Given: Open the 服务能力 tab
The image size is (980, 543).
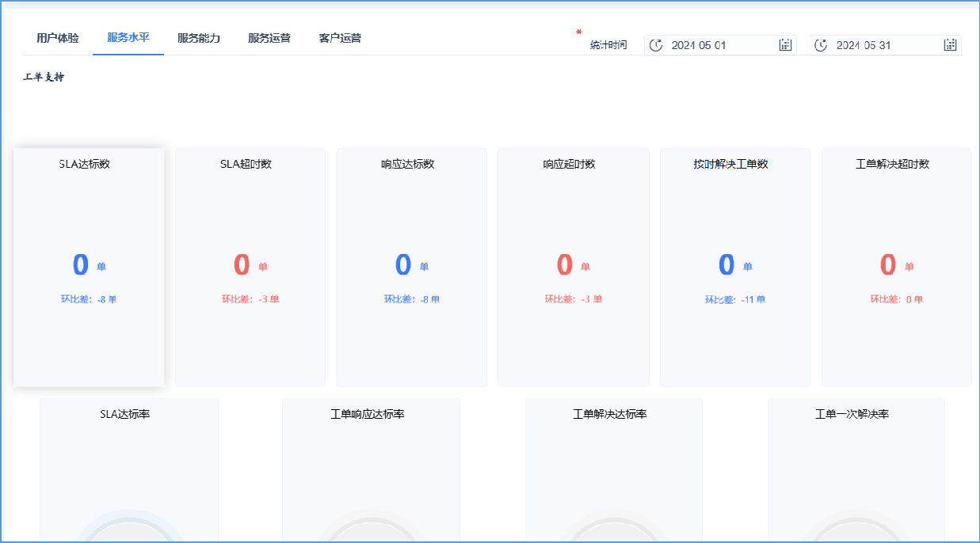Looking at the screenshot, I should [x=199, y=38].
